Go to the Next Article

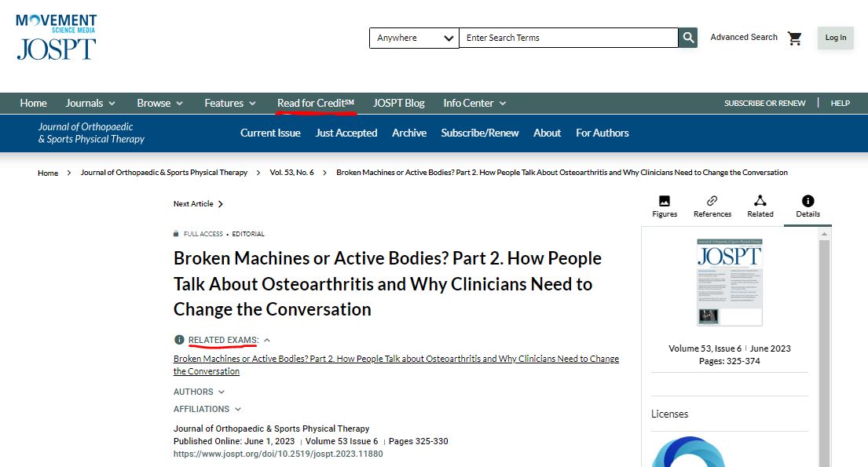[198, 203]
